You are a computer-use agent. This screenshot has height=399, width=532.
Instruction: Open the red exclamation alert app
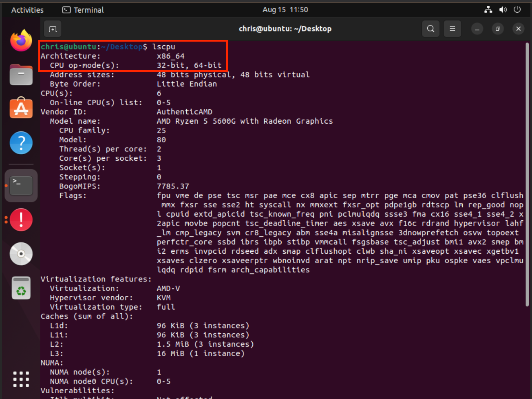point(21,219)
